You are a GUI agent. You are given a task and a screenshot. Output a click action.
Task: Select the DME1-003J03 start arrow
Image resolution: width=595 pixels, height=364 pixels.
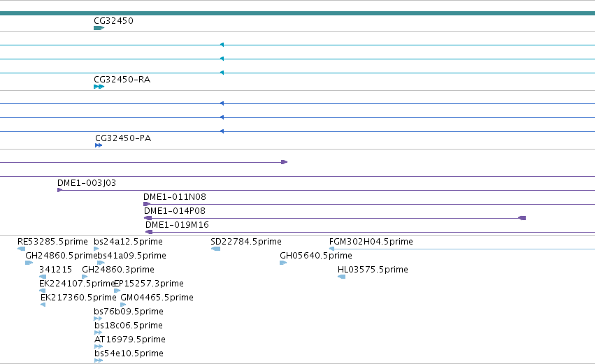[59, 190]
